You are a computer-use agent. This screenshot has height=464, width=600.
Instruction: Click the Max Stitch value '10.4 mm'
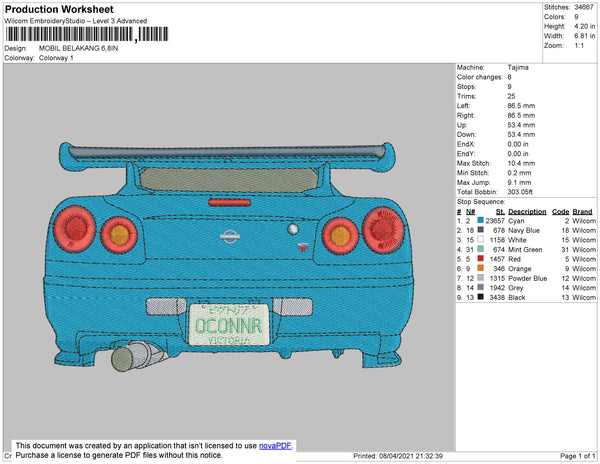521,163
